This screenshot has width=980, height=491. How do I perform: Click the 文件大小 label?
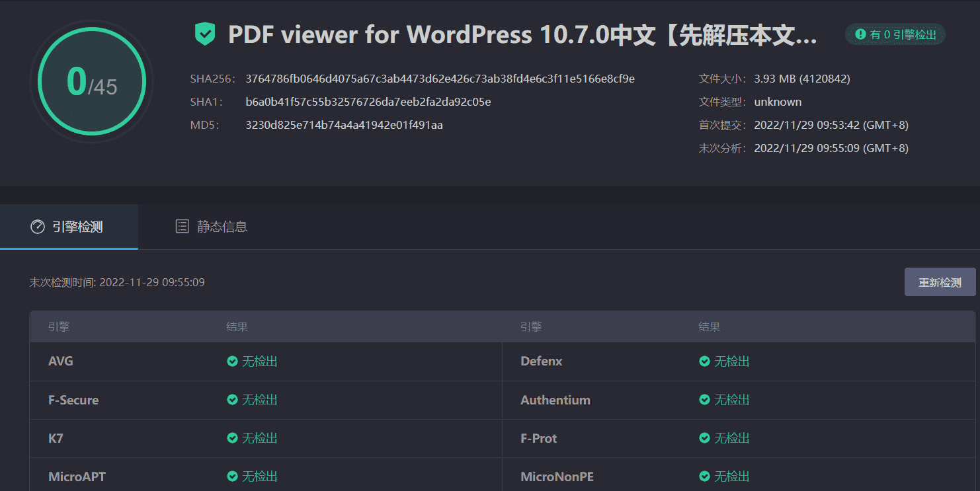pos(723,79)
